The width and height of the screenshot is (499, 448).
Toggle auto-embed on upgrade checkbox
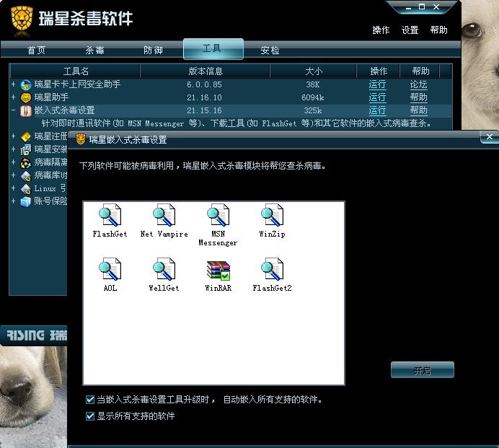90,399
